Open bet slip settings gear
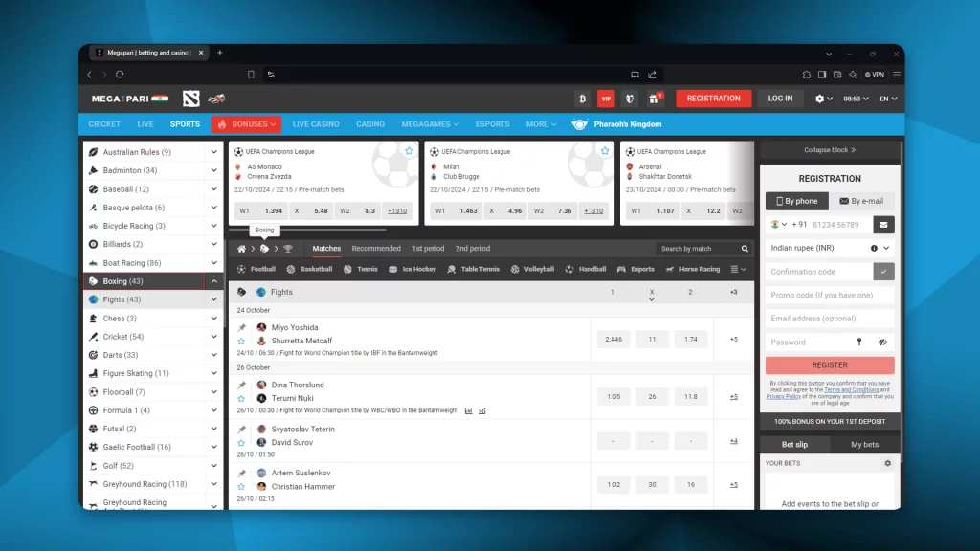 887,464
